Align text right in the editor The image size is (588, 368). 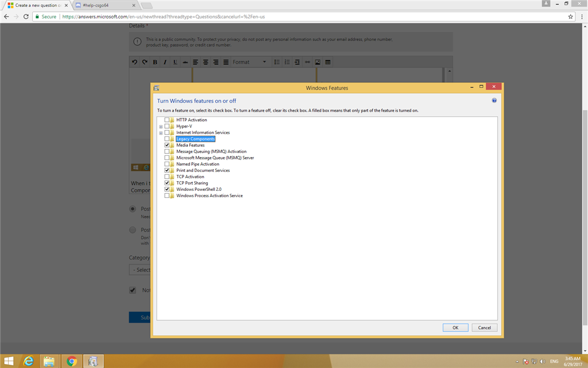click(x=216, y=62)
